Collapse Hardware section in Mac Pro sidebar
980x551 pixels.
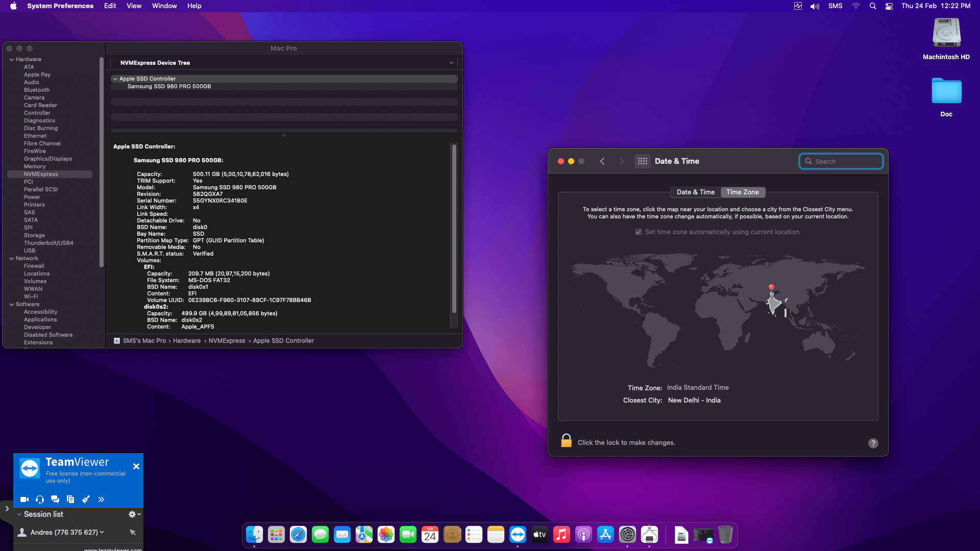[x=11, y=60]
